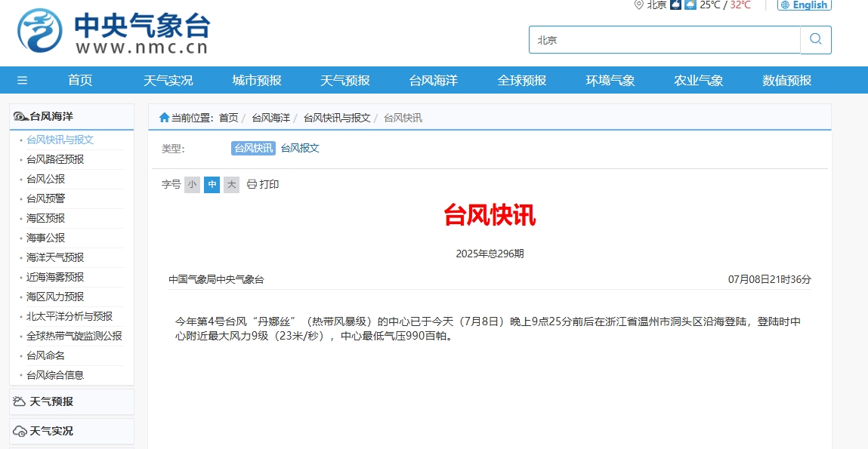Set font size to small (小)
This screenshot has height=449, width=868.
(192, 185)
